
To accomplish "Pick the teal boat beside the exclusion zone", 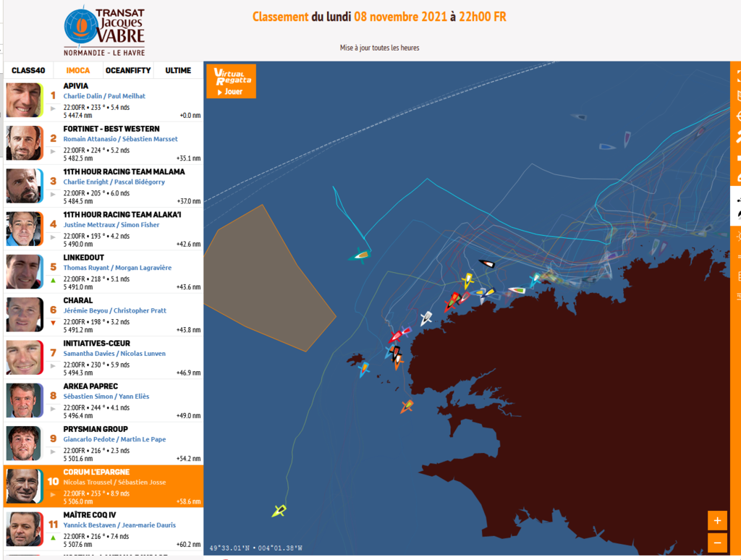I will pos(360,255).
